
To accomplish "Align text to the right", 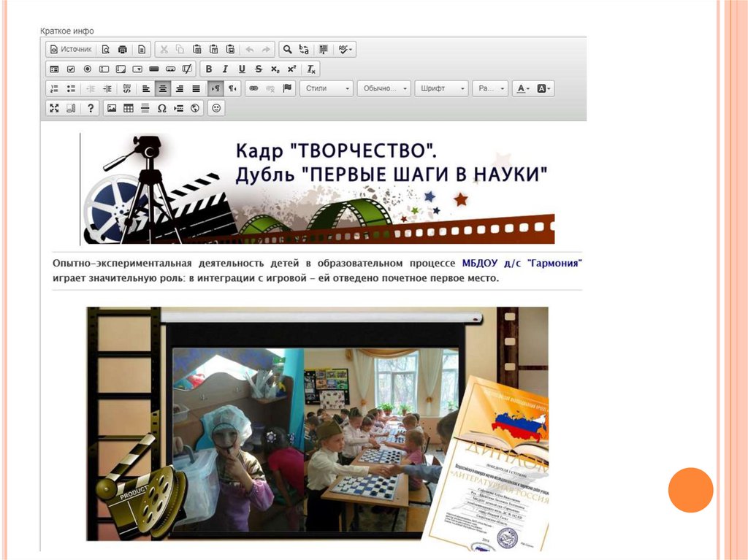I will click(180, 88).
